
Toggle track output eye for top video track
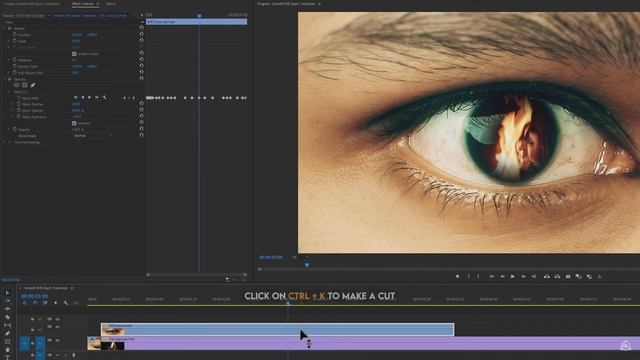point(58,319)
